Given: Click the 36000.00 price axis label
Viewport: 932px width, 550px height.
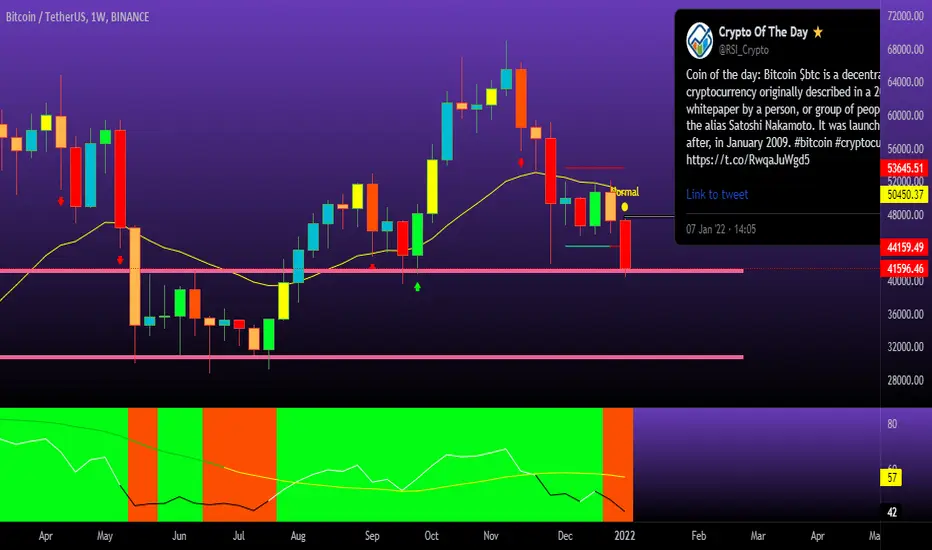Looking at the screenshot, I should [905, 314].
